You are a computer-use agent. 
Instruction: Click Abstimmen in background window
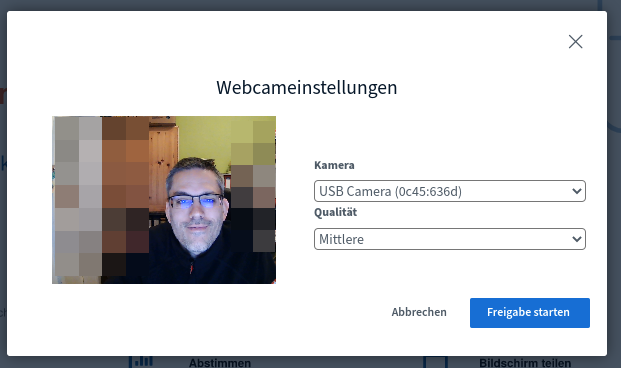[220, 362]
